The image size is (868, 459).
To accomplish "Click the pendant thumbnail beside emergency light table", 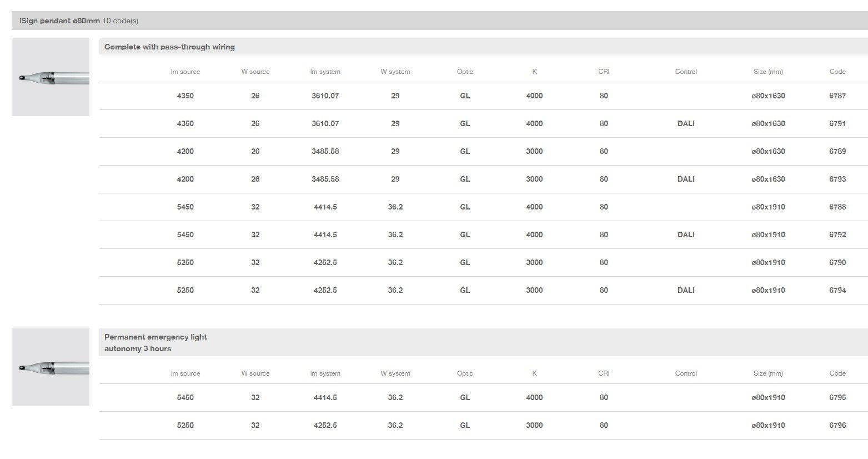I will click(51, 367).
